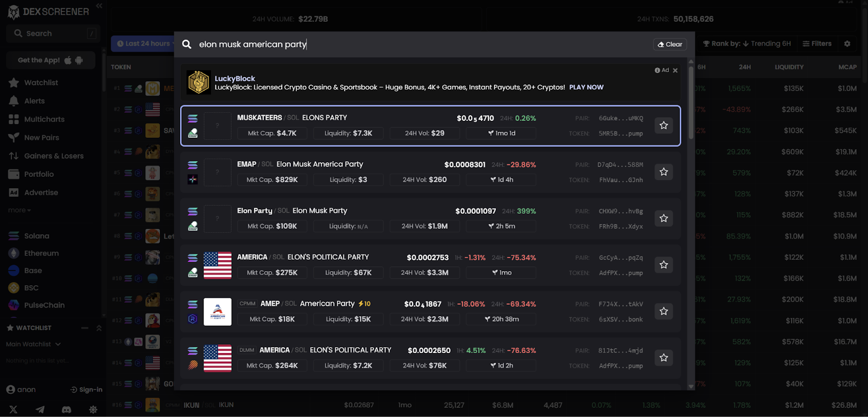Sort by LIQUIDITY column header

point(789,67)
